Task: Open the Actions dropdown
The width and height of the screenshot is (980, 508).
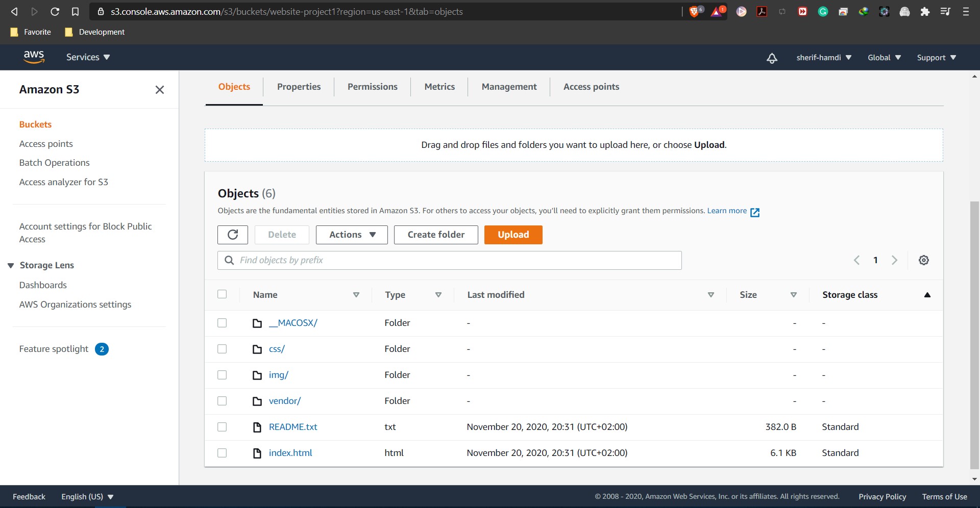Action: pos(351,235)
